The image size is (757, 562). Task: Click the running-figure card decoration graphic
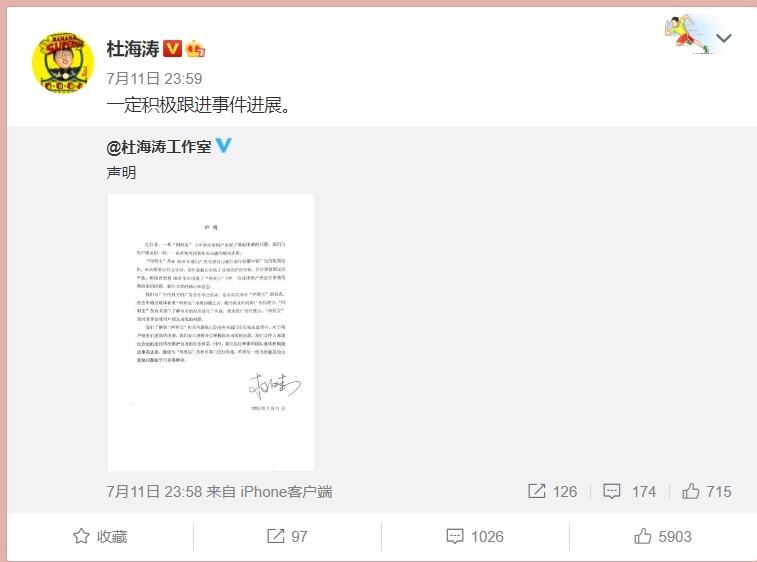687,34
